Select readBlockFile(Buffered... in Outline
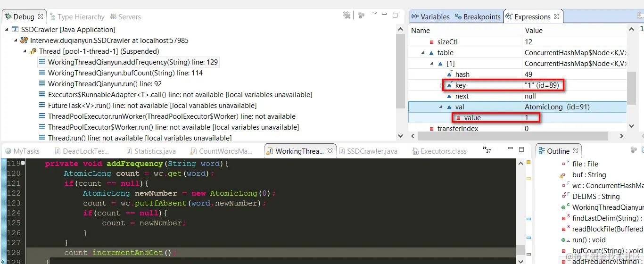The image size is (644, 264). tap(602, 229)
